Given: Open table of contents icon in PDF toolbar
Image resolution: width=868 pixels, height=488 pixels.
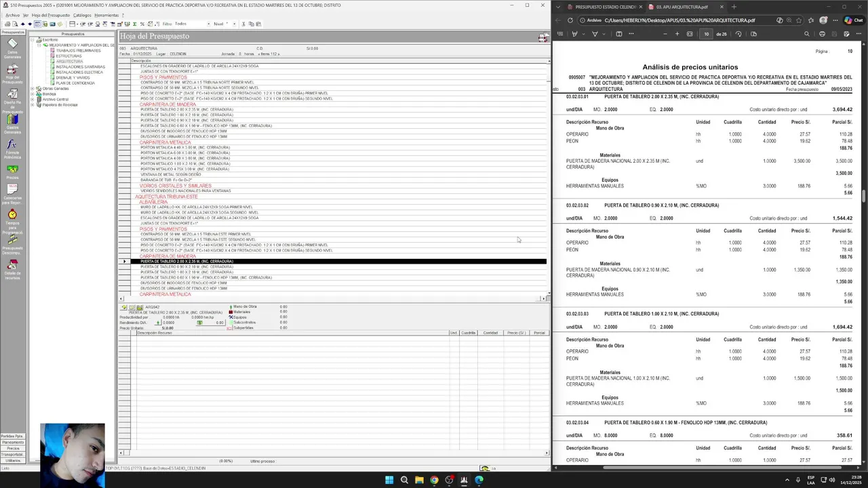Looking at the screenshot, I should coord(559,34).
